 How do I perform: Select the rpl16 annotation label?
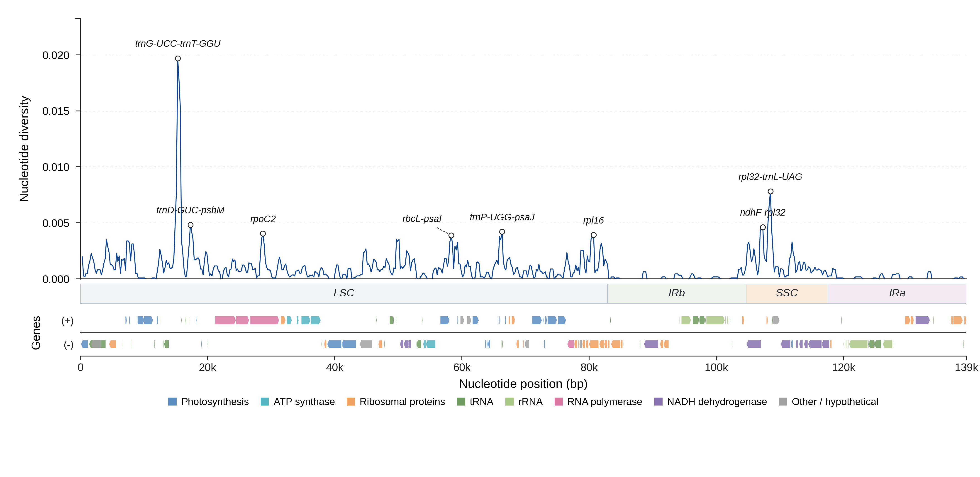pos(593,220)
